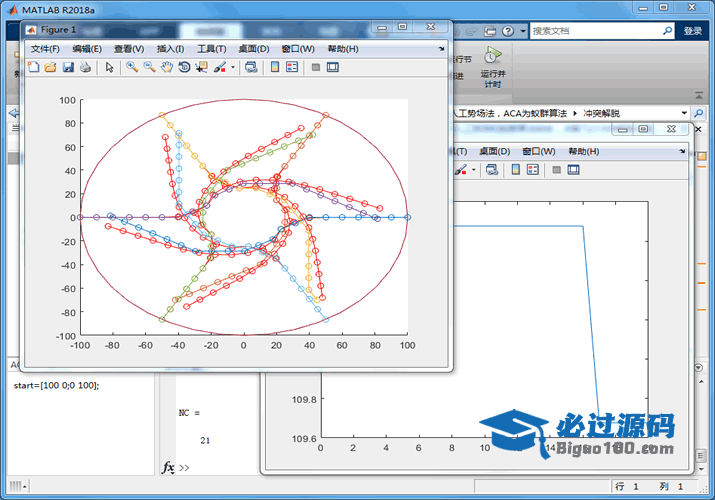Open 桌面(D) menu in Figure 1
The image size is (715, 500).
tap(254, 49)
